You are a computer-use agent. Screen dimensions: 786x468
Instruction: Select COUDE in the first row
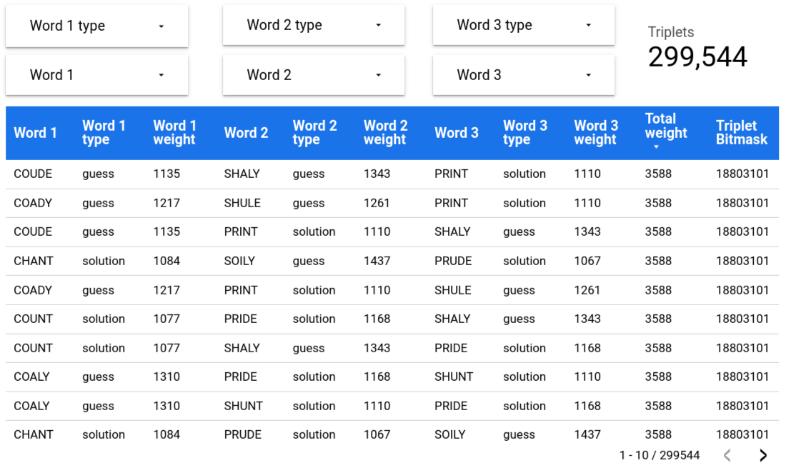(x=32, y=174)
